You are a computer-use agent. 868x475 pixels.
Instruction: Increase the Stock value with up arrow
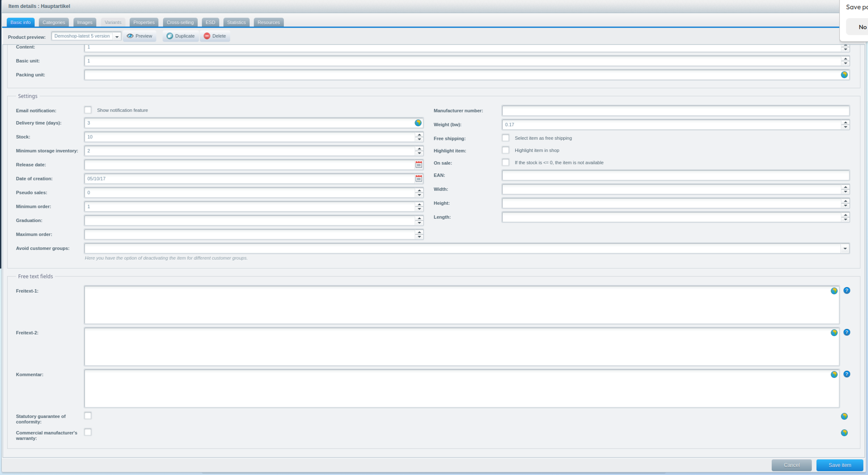419,135
